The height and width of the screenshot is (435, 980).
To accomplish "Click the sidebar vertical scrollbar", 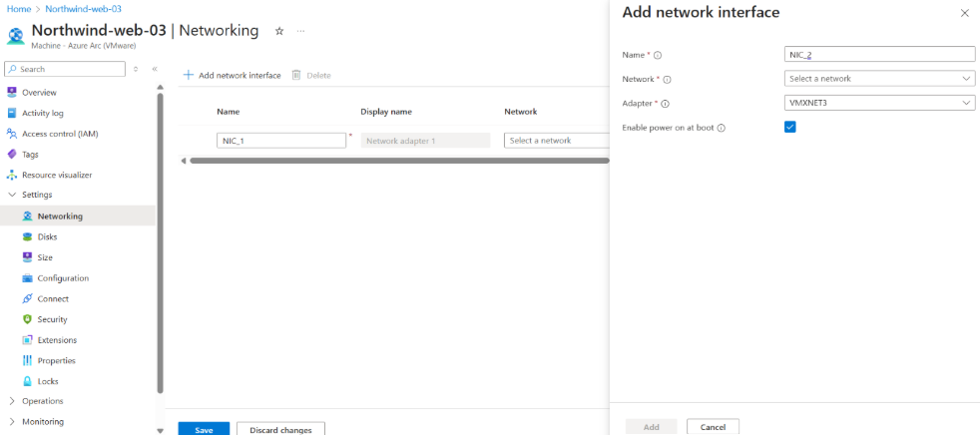I will coord(160,243).
